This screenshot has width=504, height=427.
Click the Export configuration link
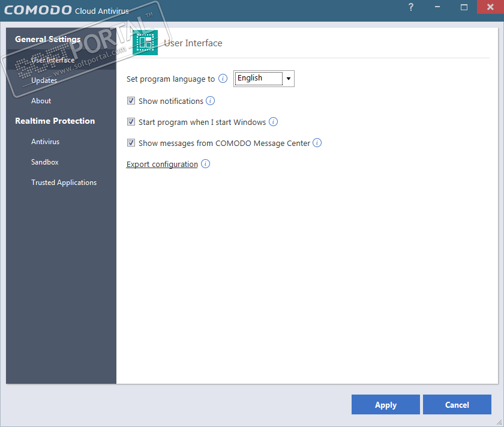pos(162,164)
